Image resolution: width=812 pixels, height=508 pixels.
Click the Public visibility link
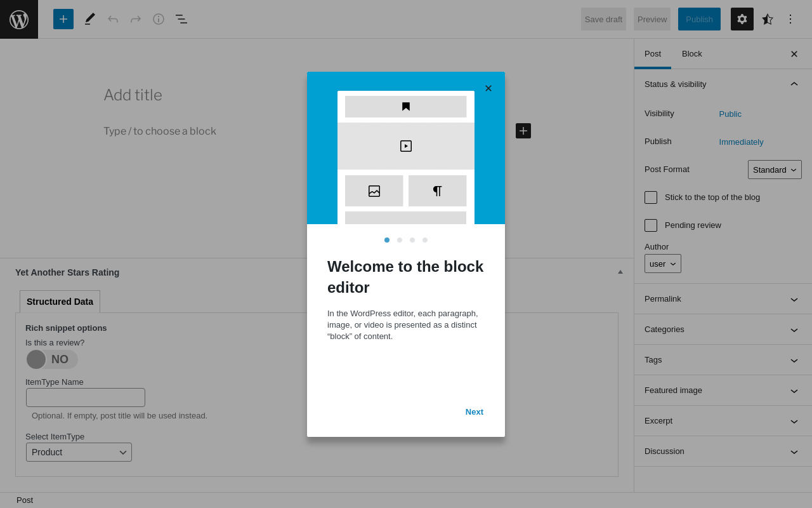[x=730, y=114]
